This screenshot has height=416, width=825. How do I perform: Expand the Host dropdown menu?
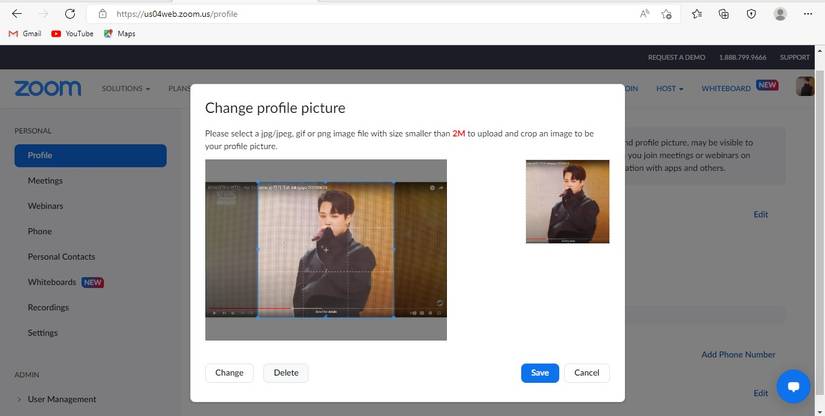coord(670,88)
